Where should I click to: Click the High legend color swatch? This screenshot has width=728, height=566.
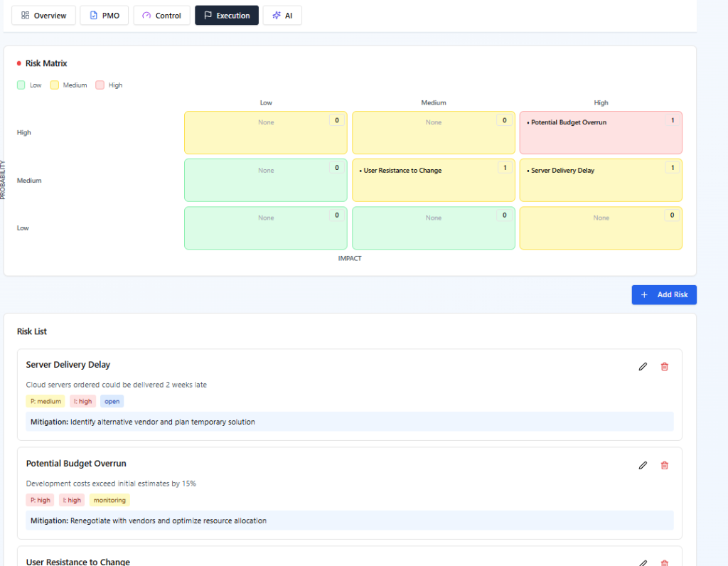coord(100,85)
